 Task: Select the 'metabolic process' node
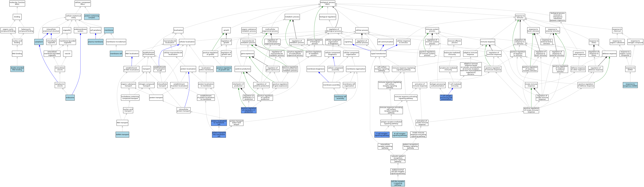(x=292, y=17)
